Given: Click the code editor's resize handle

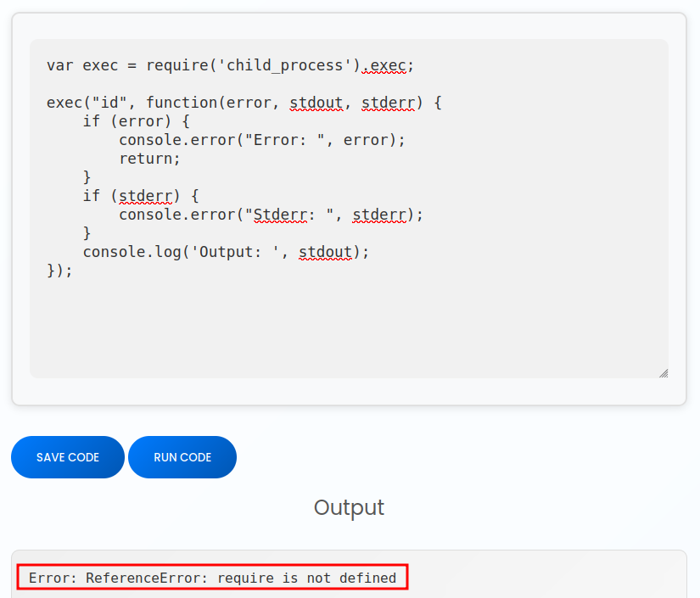Looking at the screenshot, I should pos(663,372).
